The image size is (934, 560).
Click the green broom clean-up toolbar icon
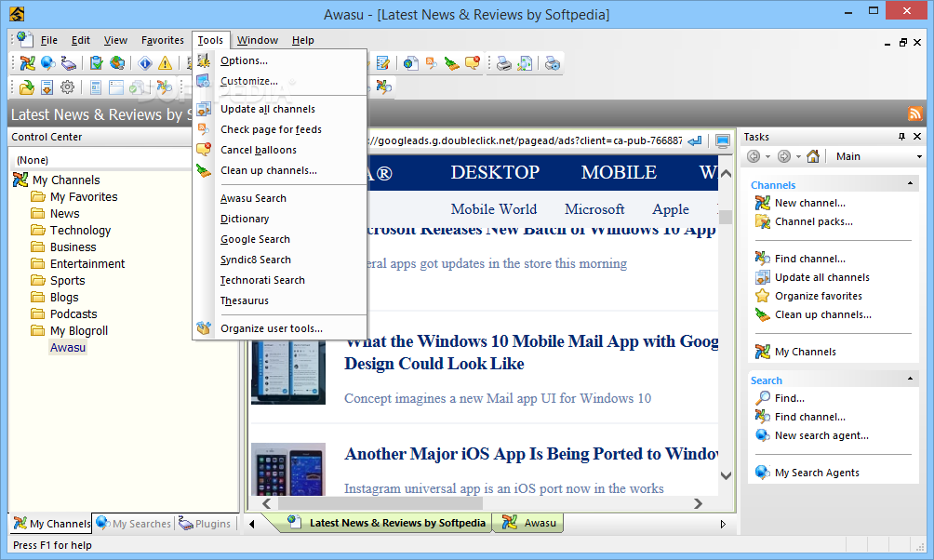click(x=451, y=62)
